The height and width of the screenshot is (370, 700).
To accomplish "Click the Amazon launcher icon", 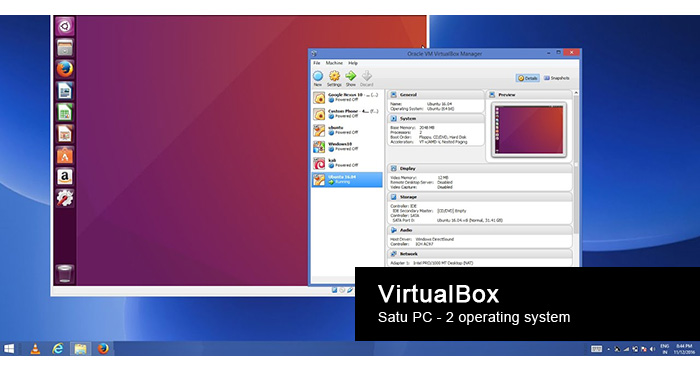I will 65,177.
